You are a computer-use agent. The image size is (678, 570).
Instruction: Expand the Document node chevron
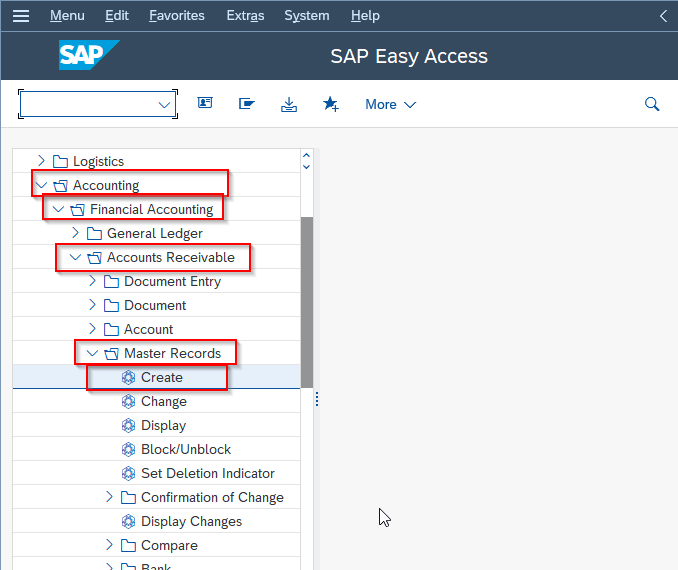[92, 305]
